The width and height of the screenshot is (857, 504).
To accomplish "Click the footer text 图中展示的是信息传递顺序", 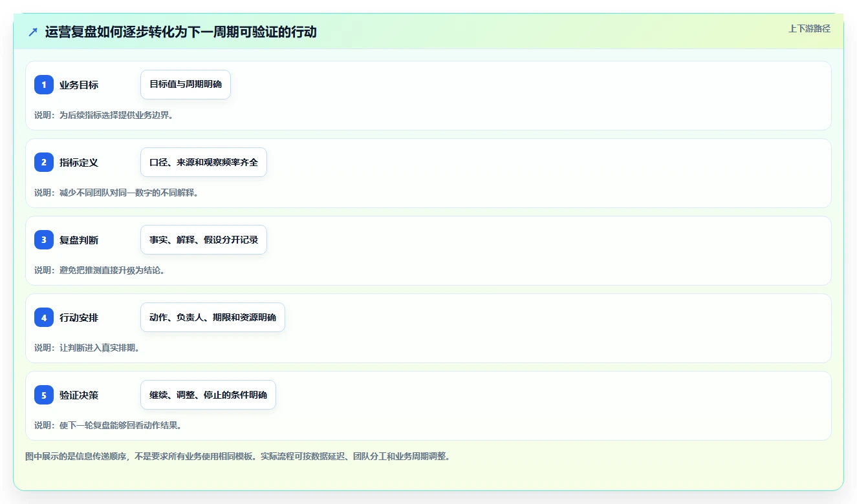I will point(76,456).
